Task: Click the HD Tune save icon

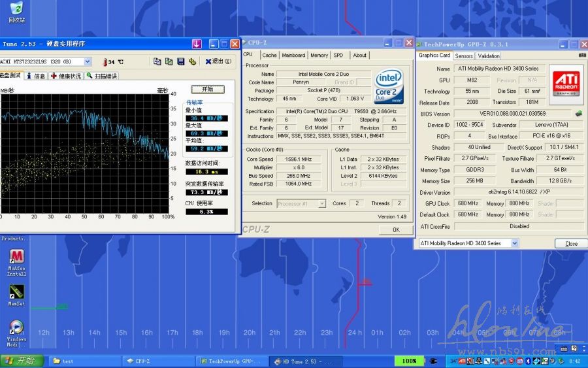Action: [x=180, y=61]
